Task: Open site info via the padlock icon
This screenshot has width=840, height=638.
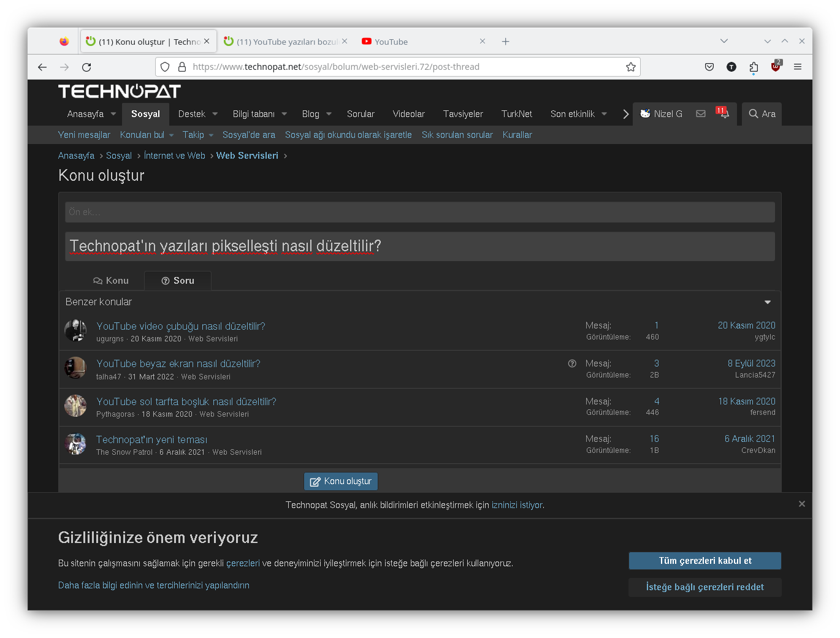Action: 182,67
